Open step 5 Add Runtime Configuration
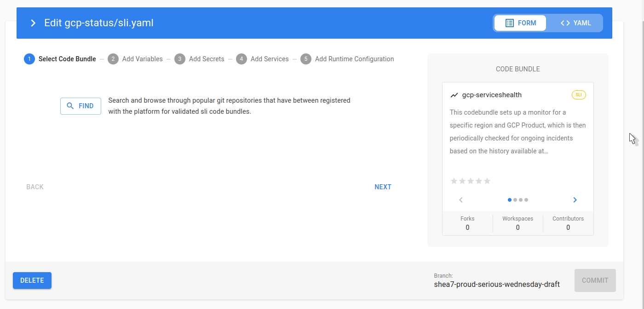Image resolution: width=644 pixels, height=309 pixels. click(x=347, y=59)
